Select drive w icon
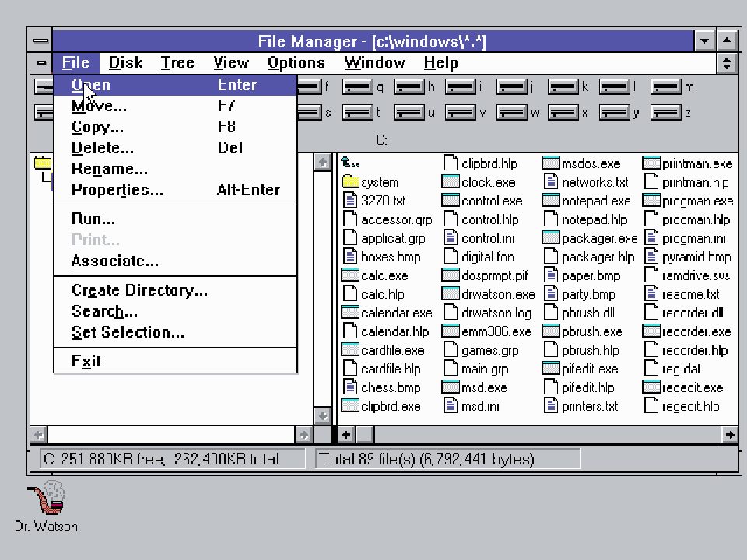Screen dimensions: 747x560 pyautogui.click(x=512, y=113)
